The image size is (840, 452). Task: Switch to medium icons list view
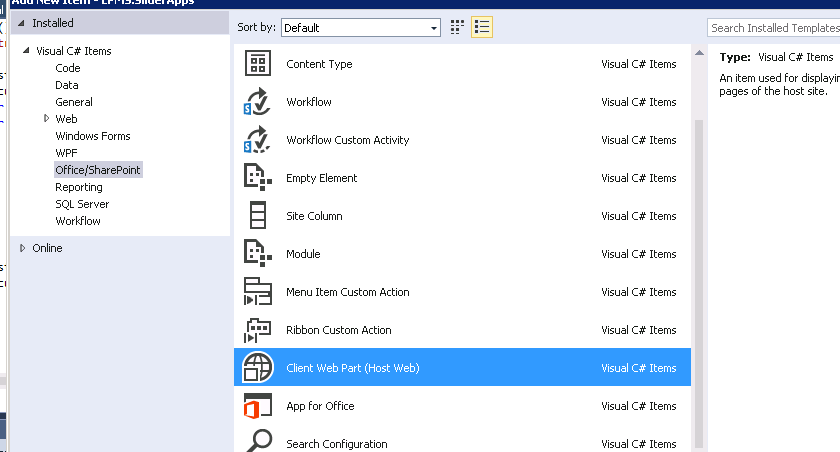click(482, 27)
